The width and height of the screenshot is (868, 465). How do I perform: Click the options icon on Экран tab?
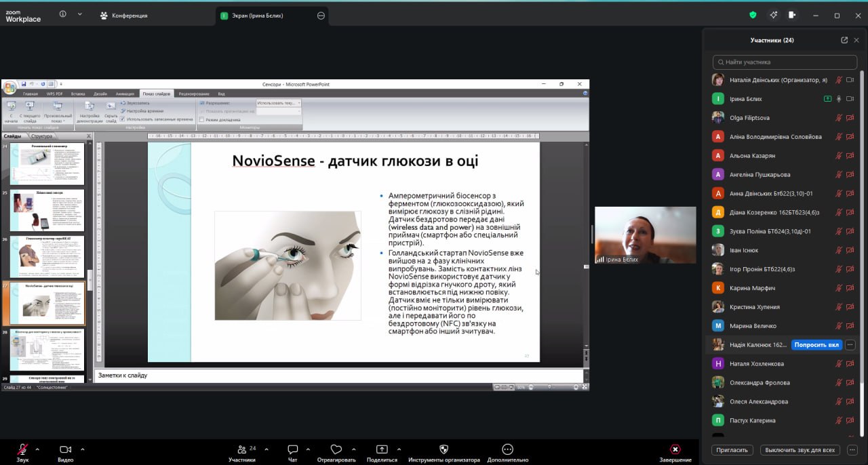tap(321, 16)
